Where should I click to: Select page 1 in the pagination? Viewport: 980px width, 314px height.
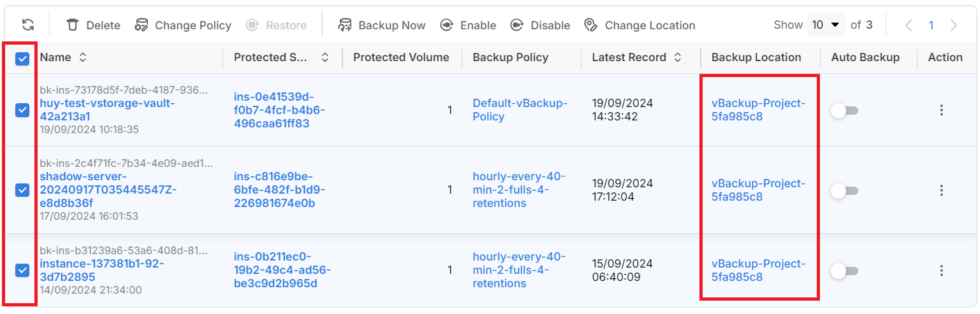931,25
